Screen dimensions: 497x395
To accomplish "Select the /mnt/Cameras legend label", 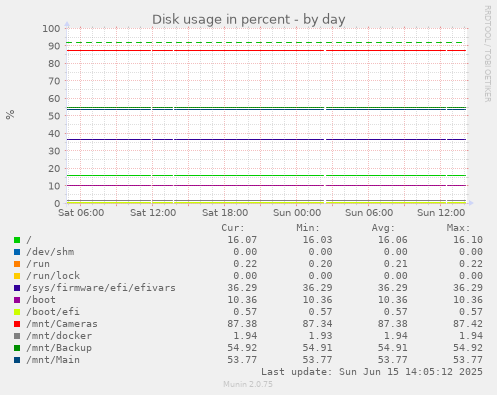I will [x=62, y=324].
